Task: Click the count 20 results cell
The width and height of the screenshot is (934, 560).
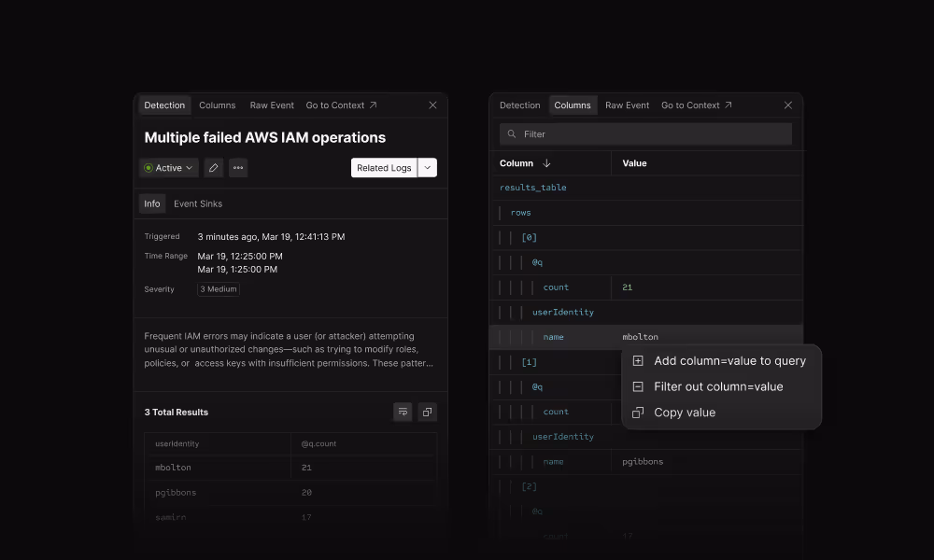Action: pyautogui.click(x=306, y=492)
